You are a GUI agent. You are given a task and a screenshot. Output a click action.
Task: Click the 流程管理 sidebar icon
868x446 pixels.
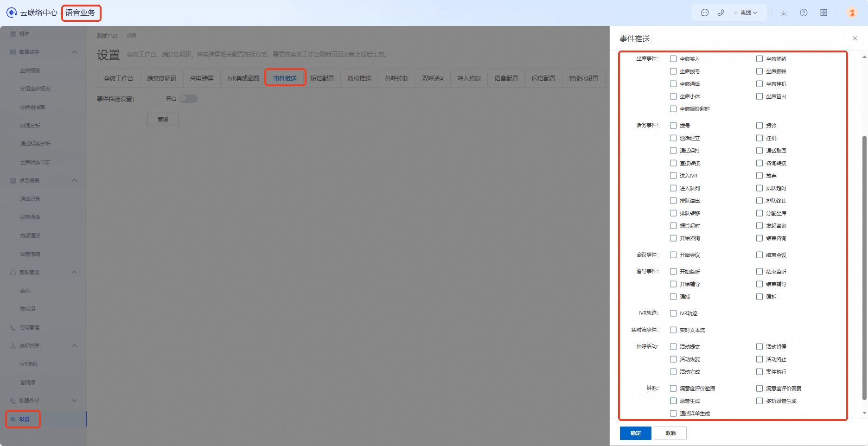click(x=13, y=346)
